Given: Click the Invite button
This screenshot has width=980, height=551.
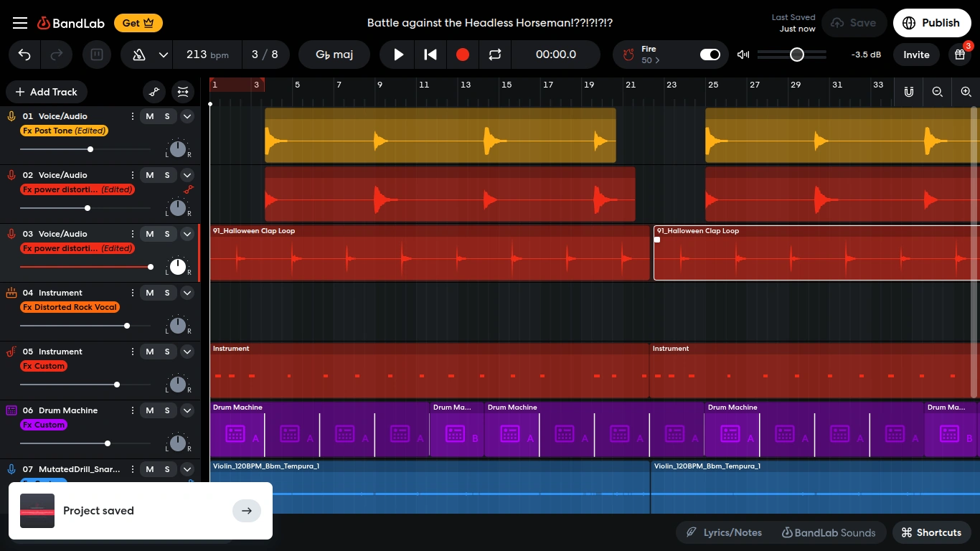Looking at the screenshot, I should click(915, 55).
